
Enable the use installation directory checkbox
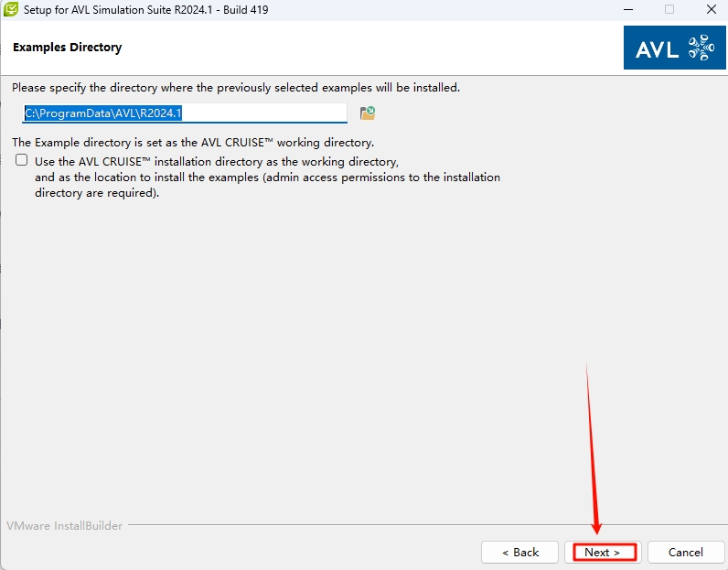[x=22, y=160]
